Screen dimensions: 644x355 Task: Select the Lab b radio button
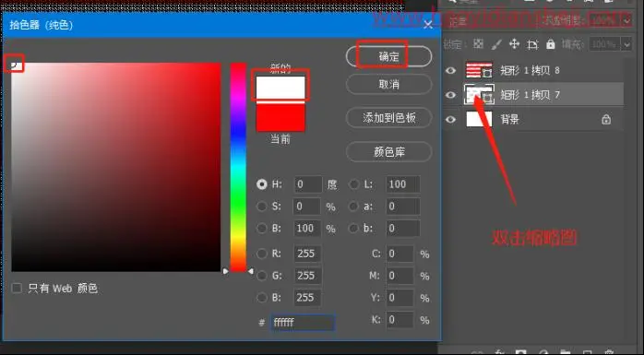tap(353, 228)
